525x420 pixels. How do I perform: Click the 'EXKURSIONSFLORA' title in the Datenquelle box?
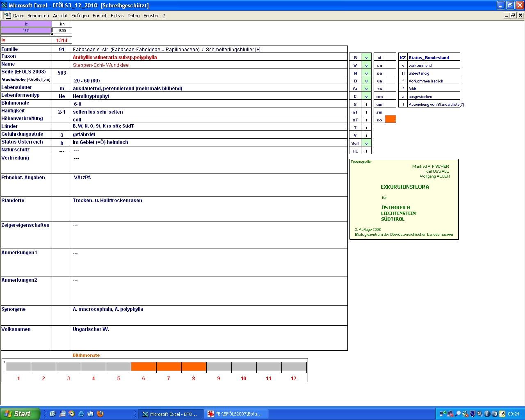[x=405, y=187]
